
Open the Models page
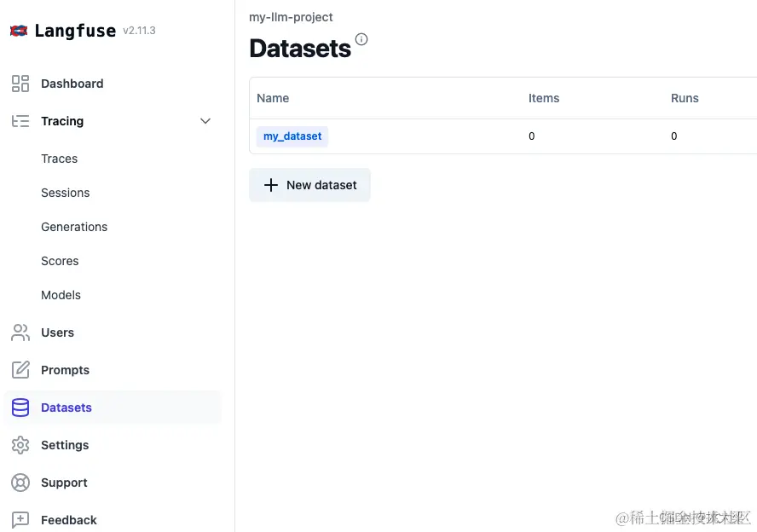click(61, 295)
